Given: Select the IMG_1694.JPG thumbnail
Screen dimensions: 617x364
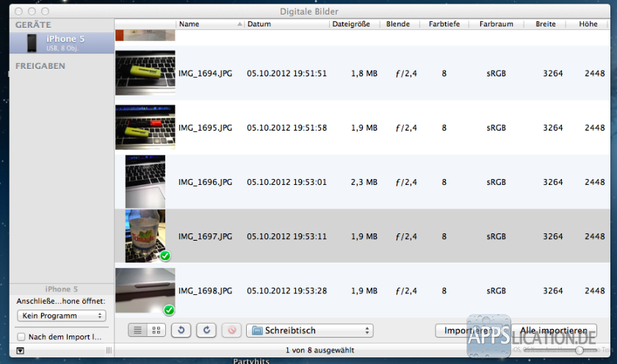Looking at the screenshot, I should click(145, 73).
